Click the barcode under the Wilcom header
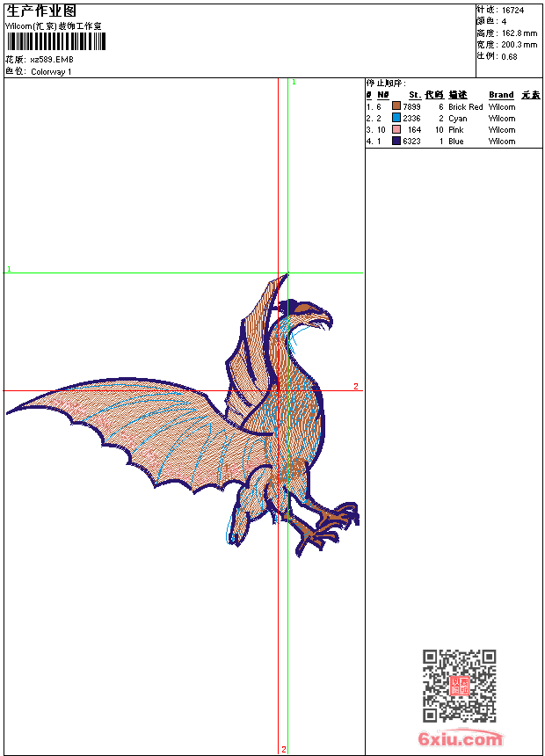545x756 pixels. 56,42
